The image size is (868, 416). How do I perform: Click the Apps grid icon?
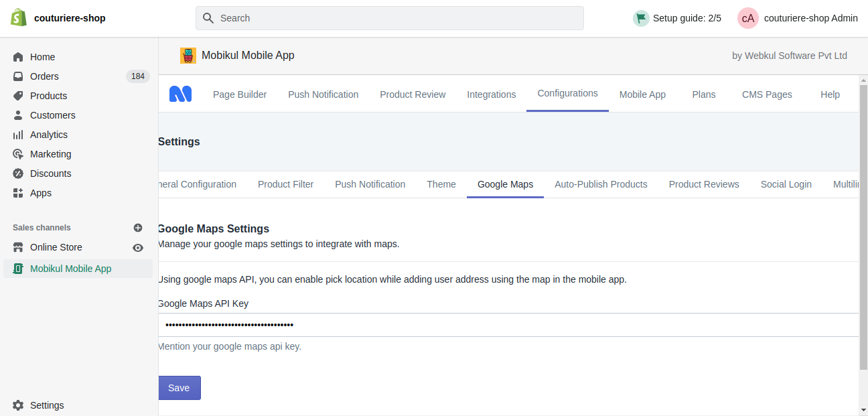[18, 193]
